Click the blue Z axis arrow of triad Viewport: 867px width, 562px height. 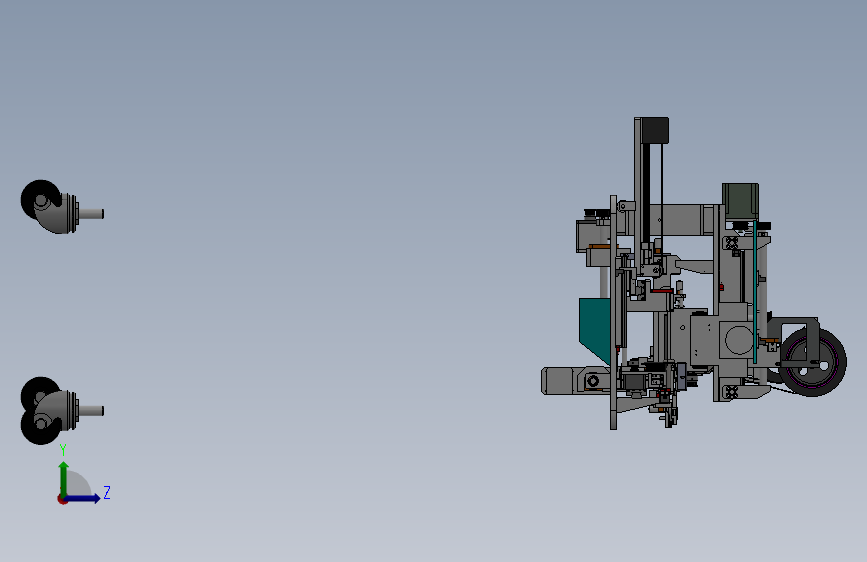tap(83, 498)
